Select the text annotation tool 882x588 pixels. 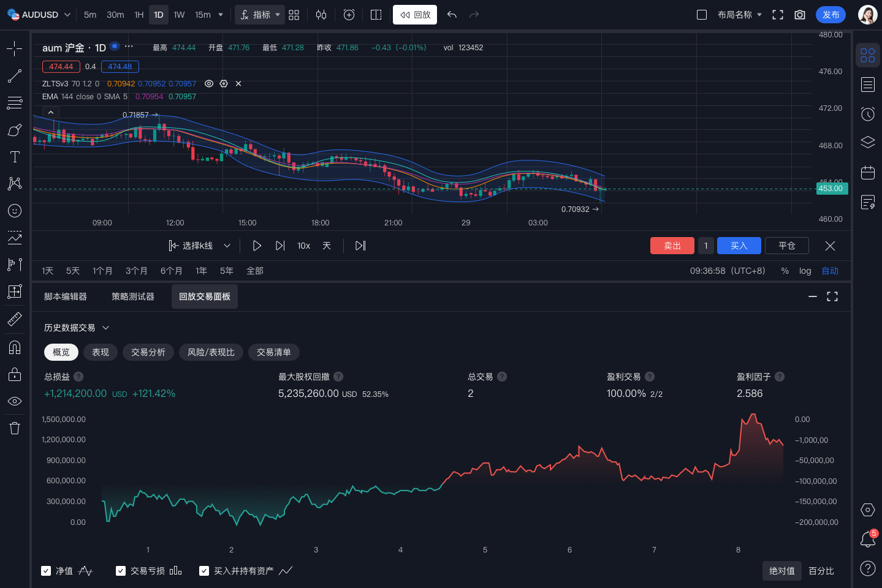pos(15,157)
